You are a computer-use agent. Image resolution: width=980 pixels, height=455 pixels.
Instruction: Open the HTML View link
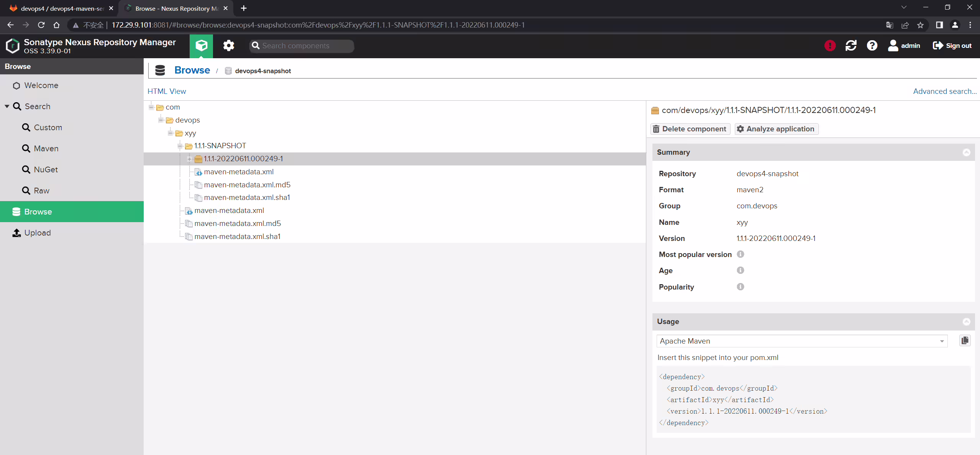[167, 91]
